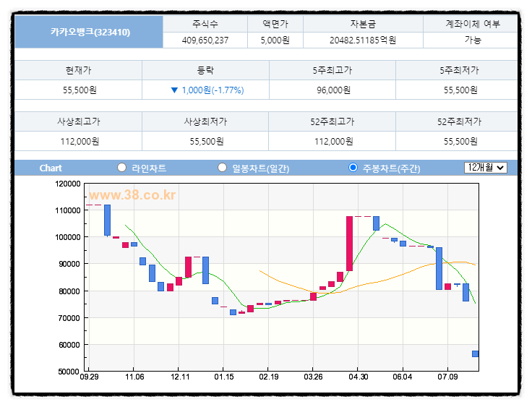Click the 1,000원(-1.77%) change value
Screen dimensions: 532x407
[213, 90]
